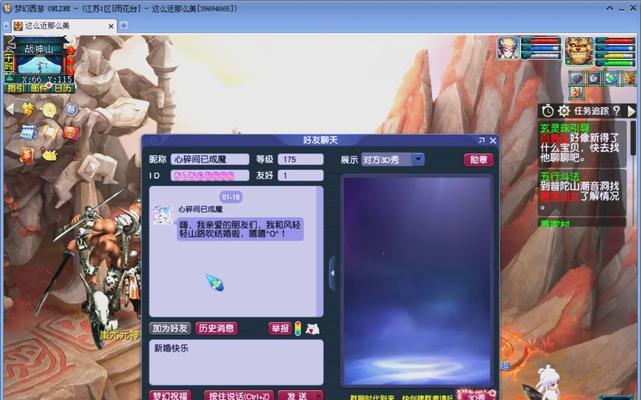Collapse task tracker with arrow
This screenshot has width=641, height=400.
pos(631,111)
